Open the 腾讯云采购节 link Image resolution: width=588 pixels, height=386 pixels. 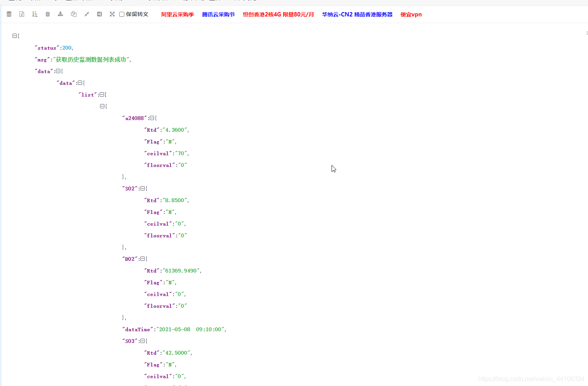pos(219,14)
